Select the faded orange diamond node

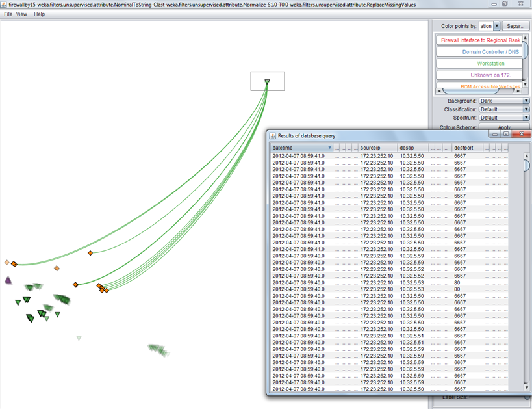point(57,269)
